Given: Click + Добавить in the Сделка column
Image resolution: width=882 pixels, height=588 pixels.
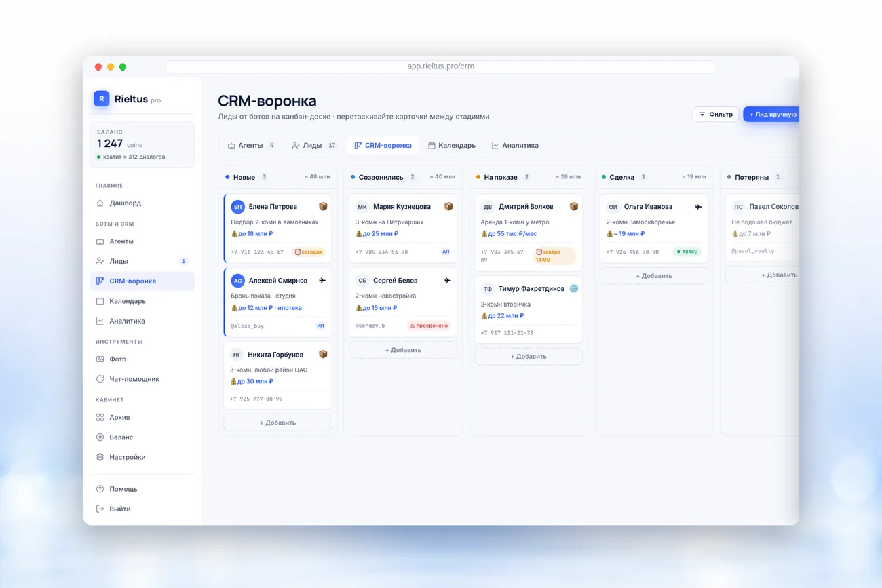Looking at the screenshot, I should click(654, 276).
